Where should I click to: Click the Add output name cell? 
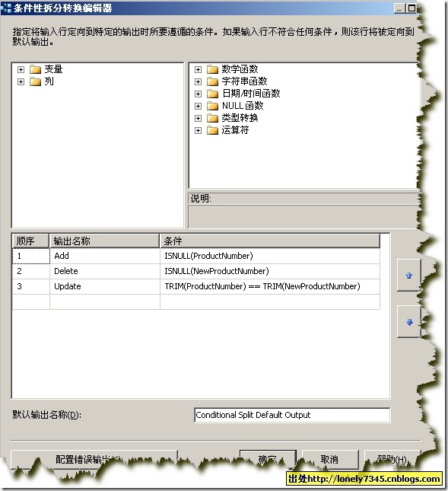pyautogui.click(x=105, y=256)
